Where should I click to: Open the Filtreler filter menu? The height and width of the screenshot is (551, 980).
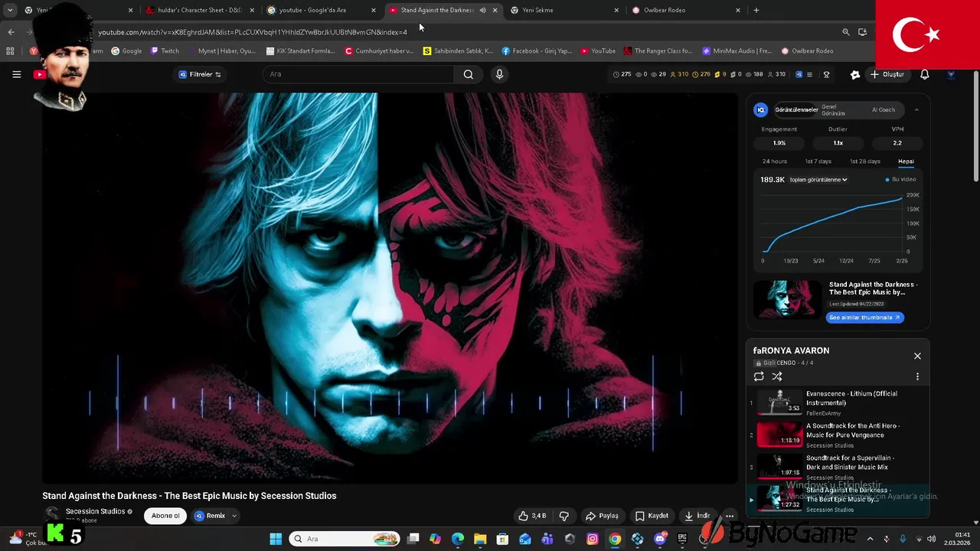click(x=199, y=74)
